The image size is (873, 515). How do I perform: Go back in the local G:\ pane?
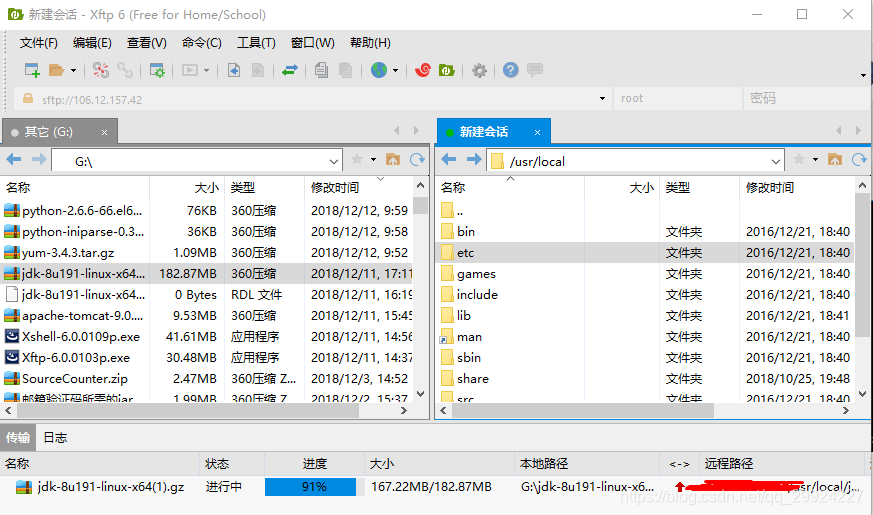click(14, 160)
